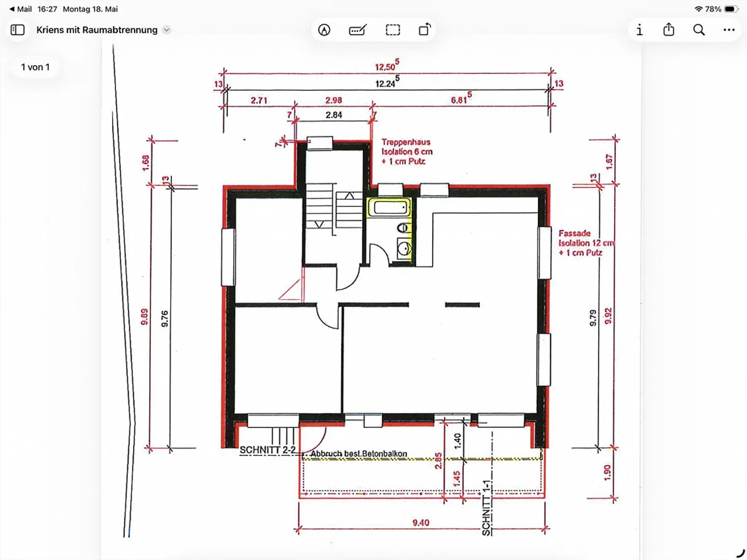Tap the 9.40 balcony width dimension

(421, 523)
